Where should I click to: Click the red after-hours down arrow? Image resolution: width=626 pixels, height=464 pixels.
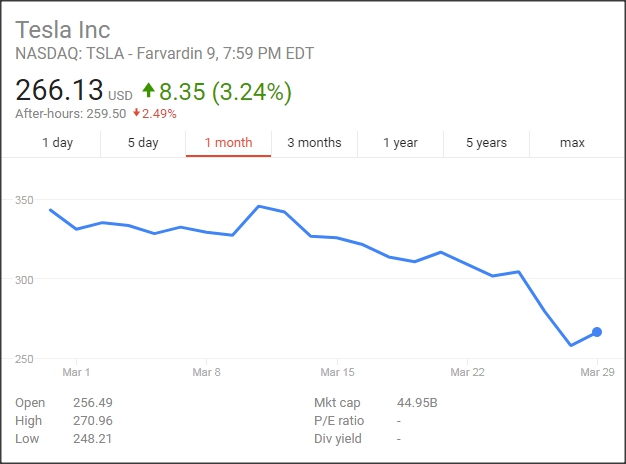pyautogui.click(x=137, y=113)
